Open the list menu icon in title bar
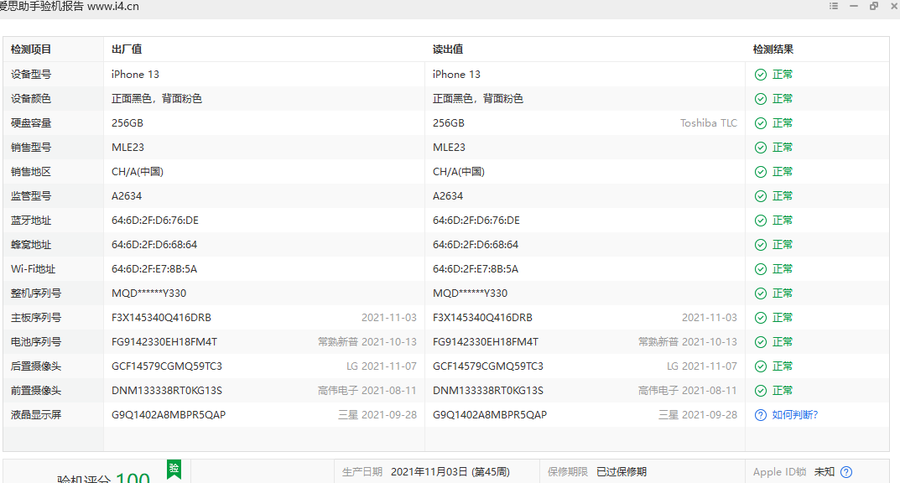This screenshot has width=900, height=483. point(833,6)
